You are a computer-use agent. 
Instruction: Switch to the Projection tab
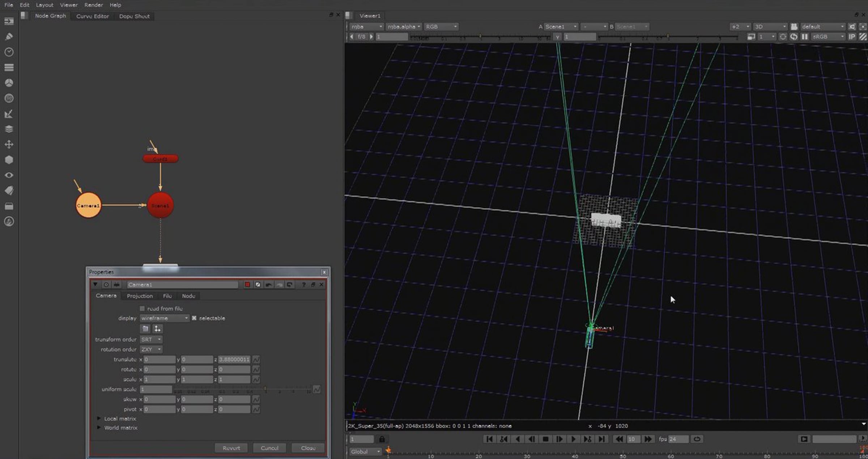pyautogui.click(x=140, y=296)
